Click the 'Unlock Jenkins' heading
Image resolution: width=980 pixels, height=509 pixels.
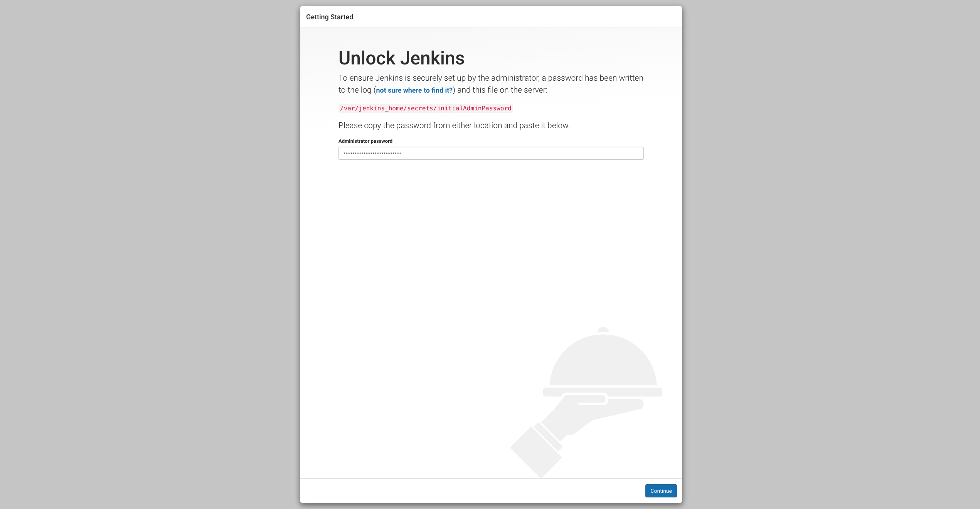(x=401, y=58)
